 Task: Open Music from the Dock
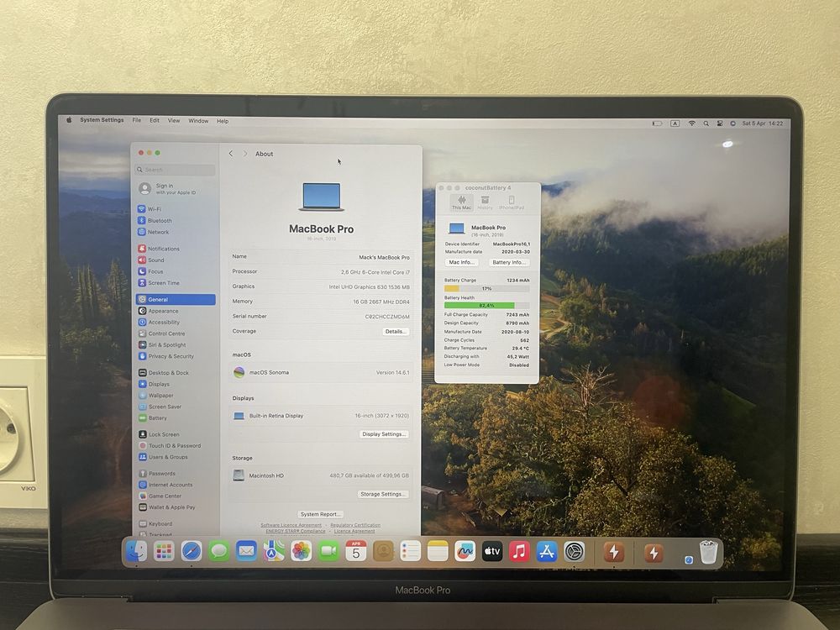click(519, 551)
